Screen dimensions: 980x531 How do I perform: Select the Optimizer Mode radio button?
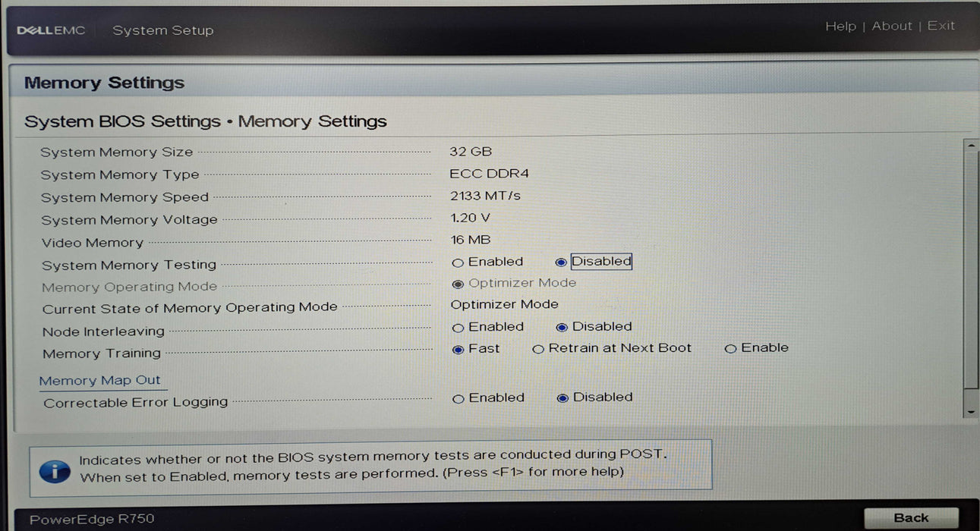pyautogui.click(x=457, y=283)
